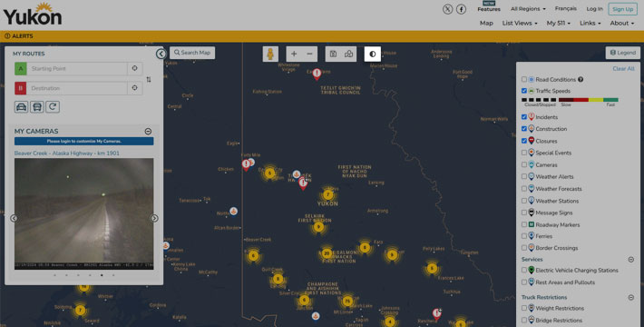Select bus transit route mode

point(37,107)
